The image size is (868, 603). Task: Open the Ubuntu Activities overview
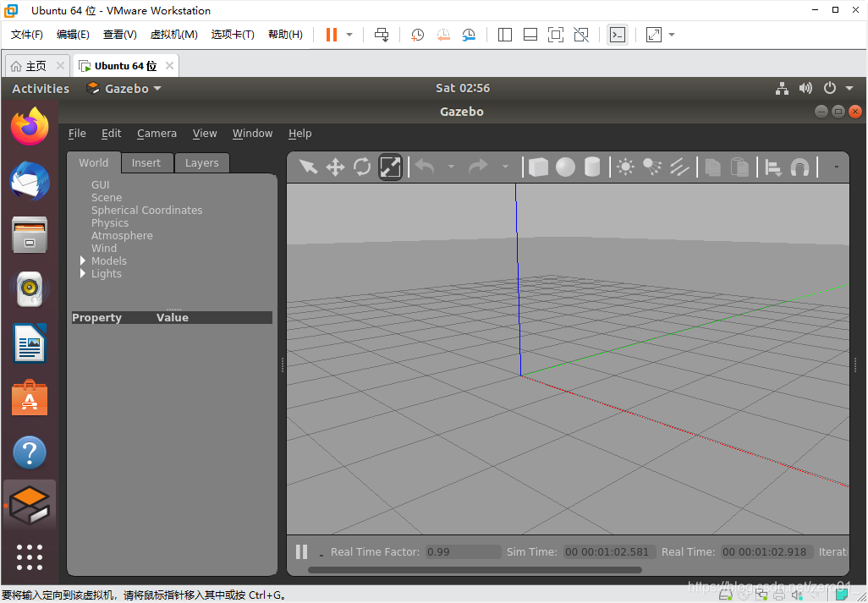(x=41, y=89)
